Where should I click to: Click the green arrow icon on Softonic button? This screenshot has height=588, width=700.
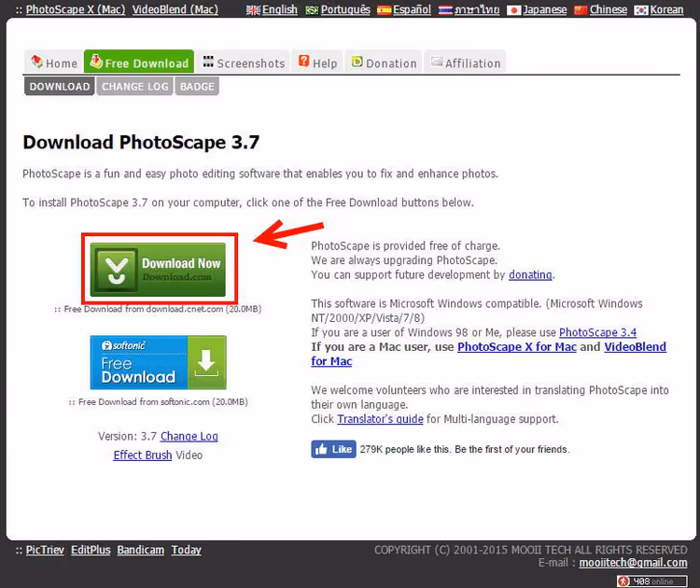[206, 362]
